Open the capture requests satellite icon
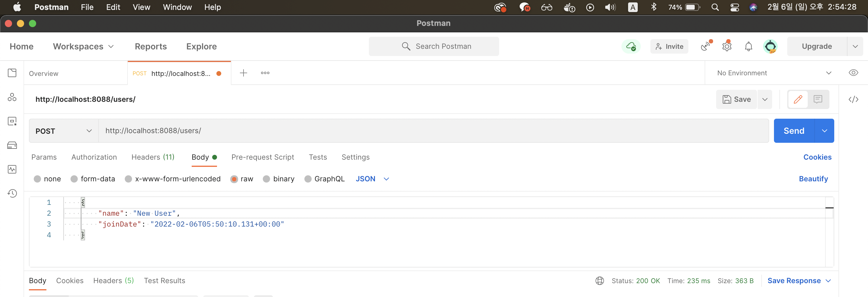 pos(706,46)
